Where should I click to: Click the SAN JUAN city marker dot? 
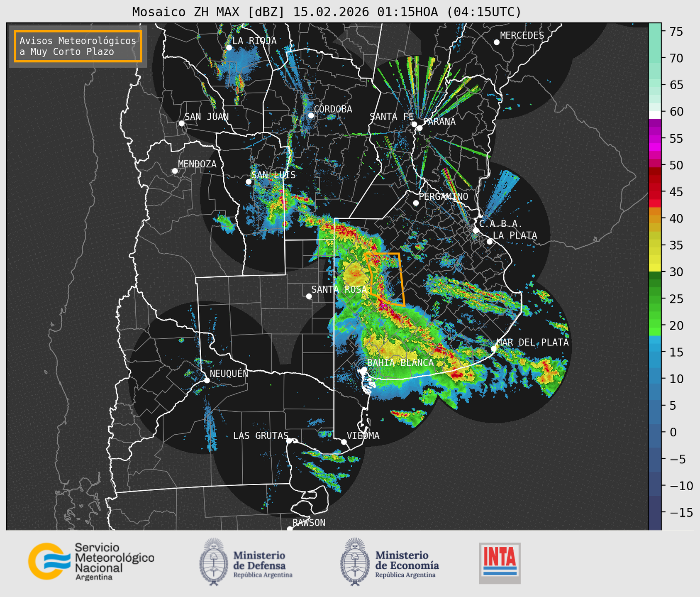click(x=181, y=123)
